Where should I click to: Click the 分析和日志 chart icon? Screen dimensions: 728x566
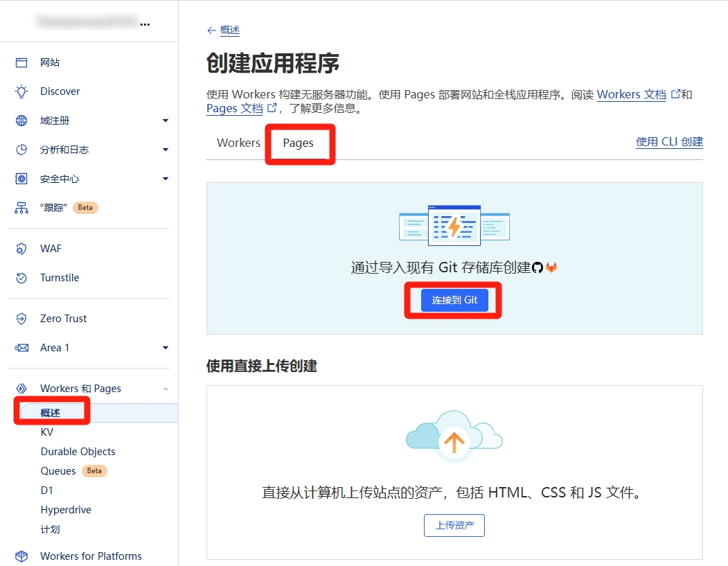coord(21,150)
